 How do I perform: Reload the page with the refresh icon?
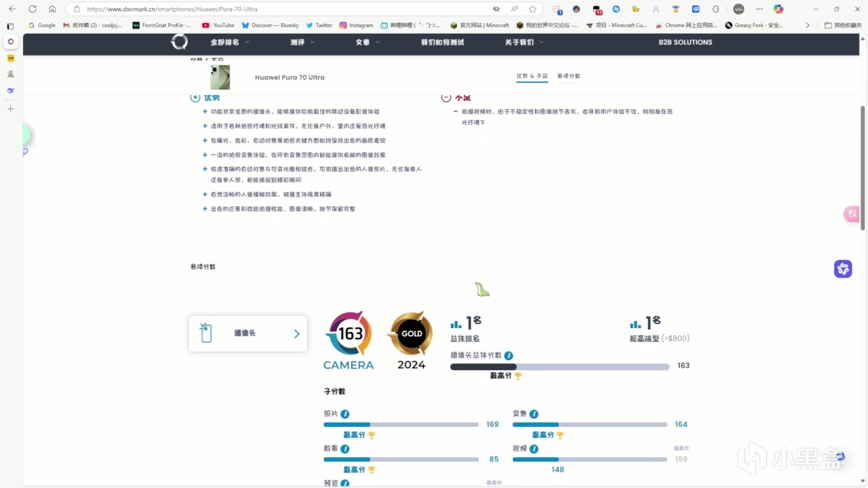click(x=32, y=9)
